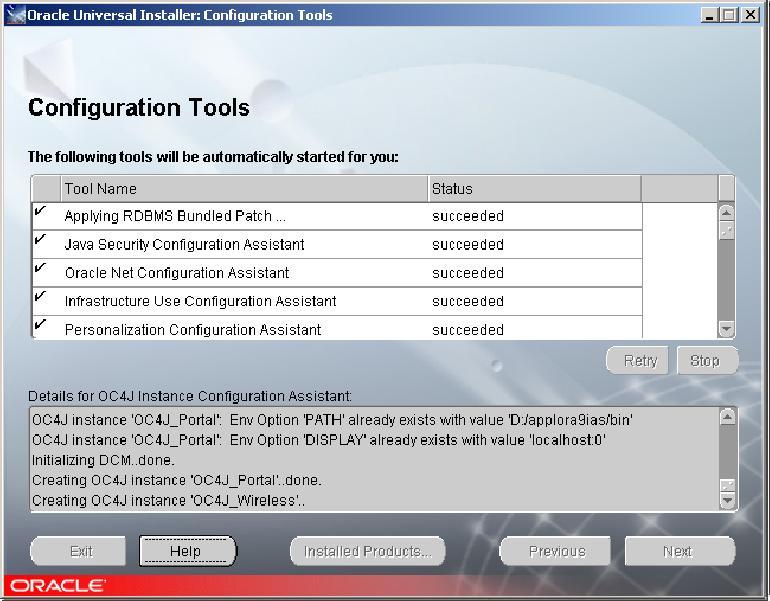The width and height of the screenshot is (770, 601).
Task: Click the Status column header
Action: 534,189
